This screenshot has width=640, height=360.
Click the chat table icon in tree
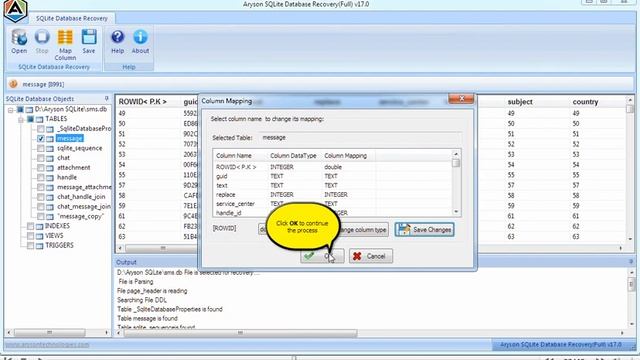point(50,158)
